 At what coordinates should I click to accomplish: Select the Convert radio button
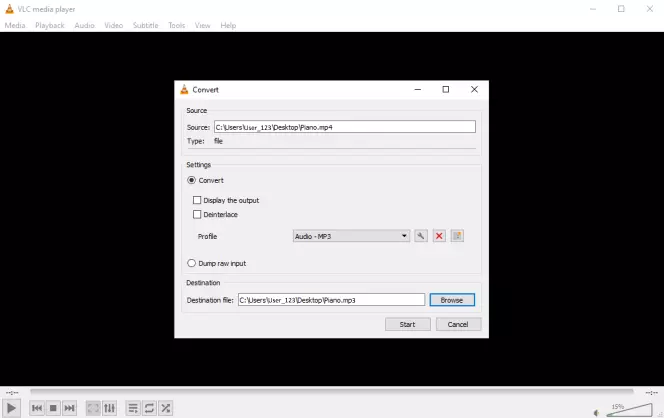(x=191, y=180)
